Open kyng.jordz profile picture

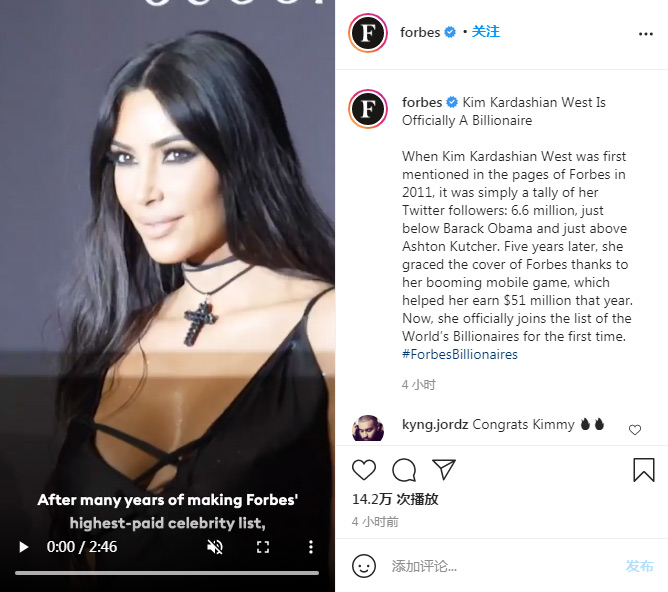pos(368,429)
